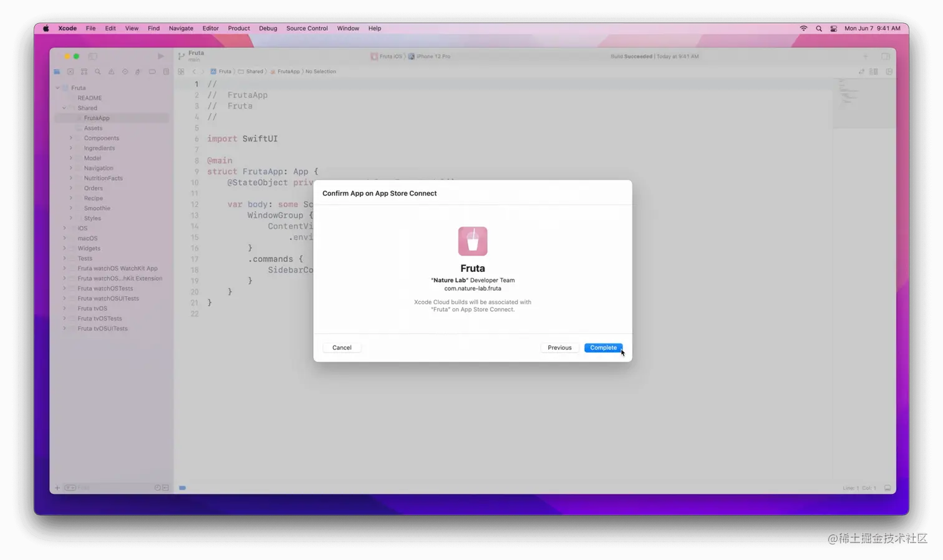Image resolution: width=943 pixels, height=560 pixels.
Task: Collapse the Shared group
Action: 64,108
